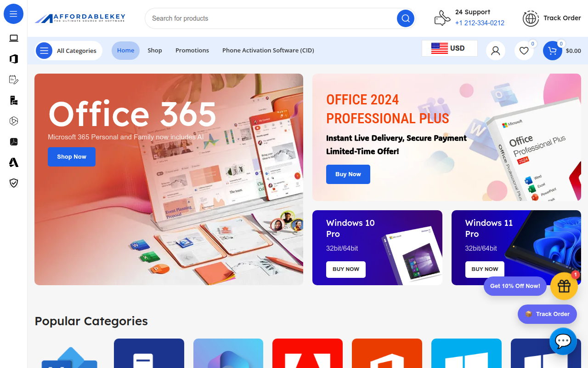Click the notepad with pencil sidebar icon
588x368 pixels.
pyautogui.click(x=14, y=80)
